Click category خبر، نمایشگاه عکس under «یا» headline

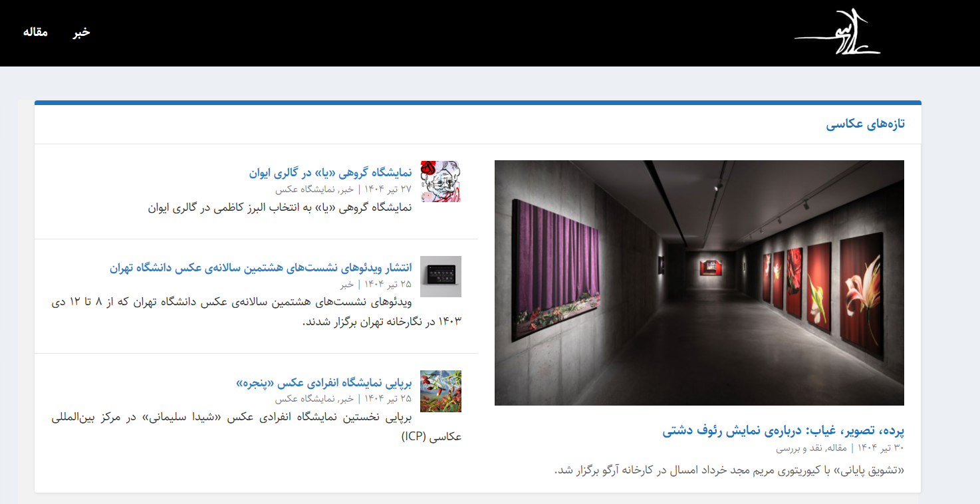point(314,189)
